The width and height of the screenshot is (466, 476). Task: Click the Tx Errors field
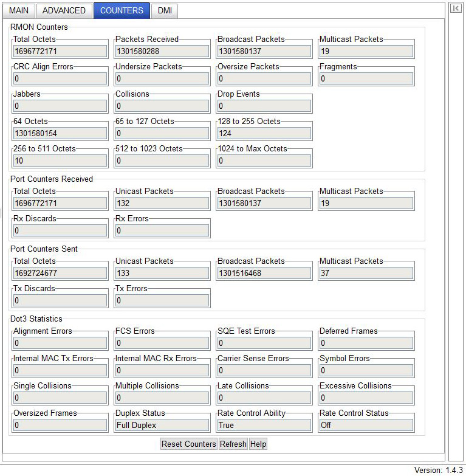tap(162, 300)
